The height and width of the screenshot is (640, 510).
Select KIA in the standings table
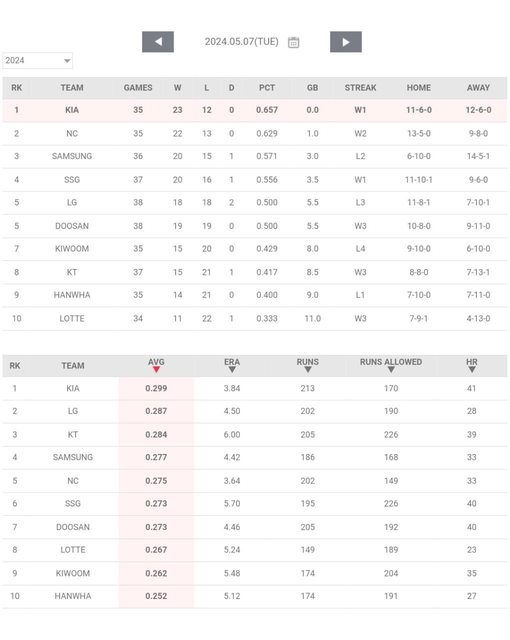coord(72,110)
